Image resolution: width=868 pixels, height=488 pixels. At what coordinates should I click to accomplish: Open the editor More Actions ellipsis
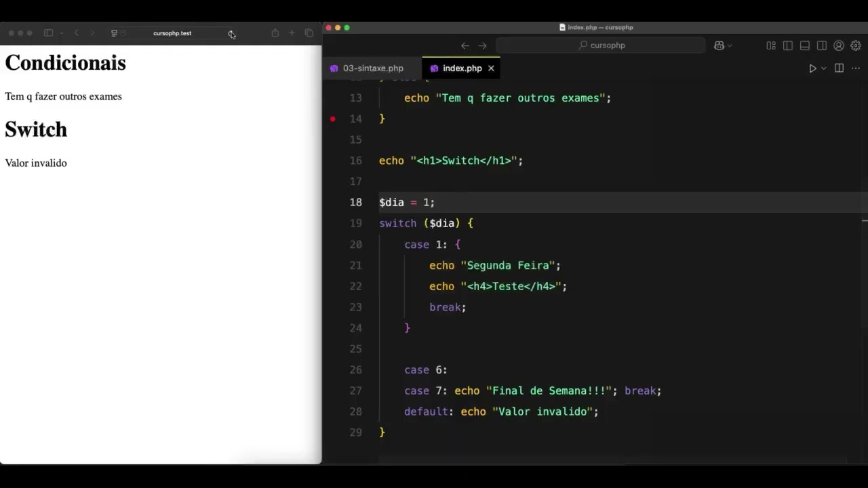pos(856,68)
